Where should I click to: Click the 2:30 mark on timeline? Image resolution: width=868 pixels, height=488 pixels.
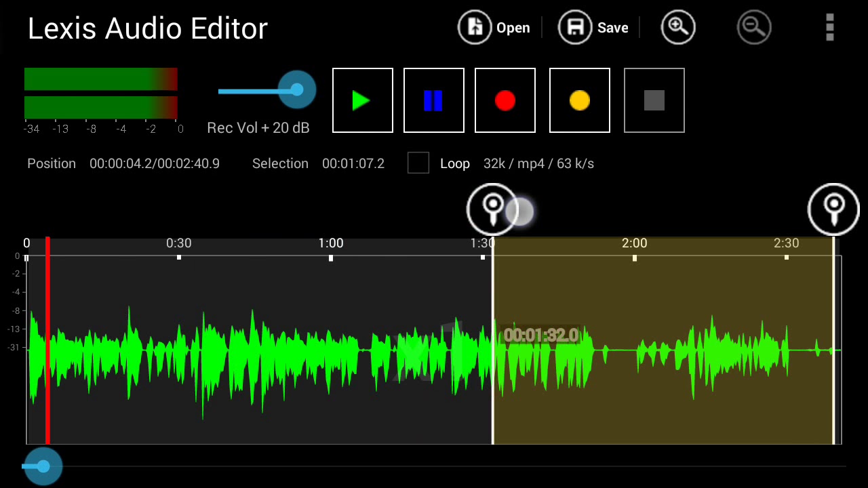pos(787,243)
